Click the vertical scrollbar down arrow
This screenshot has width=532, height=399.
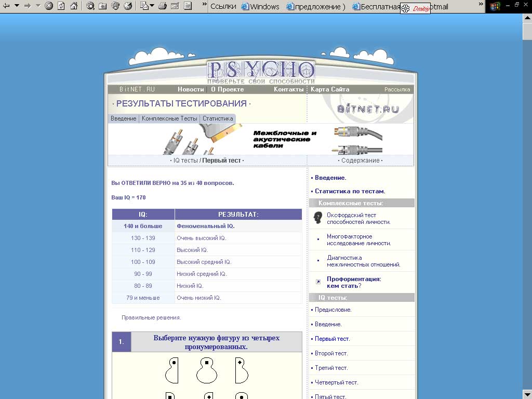click(x=527, y=394)
